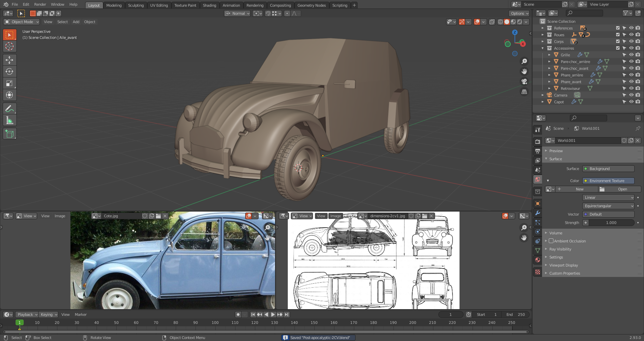Viewport: 644px width, 341px height.
Task: Select the Measure tool
Action: (9, 120)
